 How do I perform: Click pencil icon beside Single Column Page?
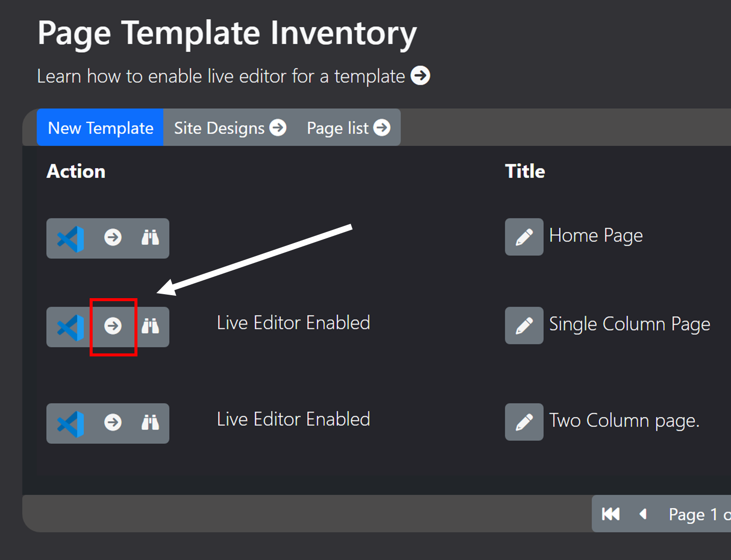point(524,326)
